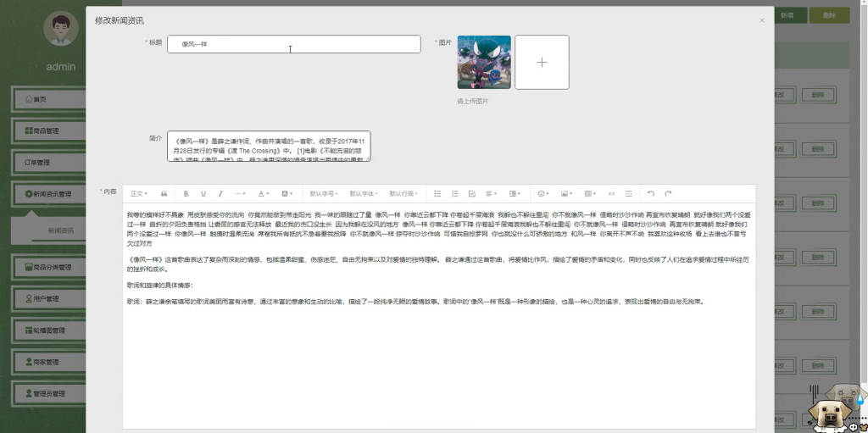Screen dimensions: 868x433
Task: Click the admin avatar picture
Action: (61, 28)
